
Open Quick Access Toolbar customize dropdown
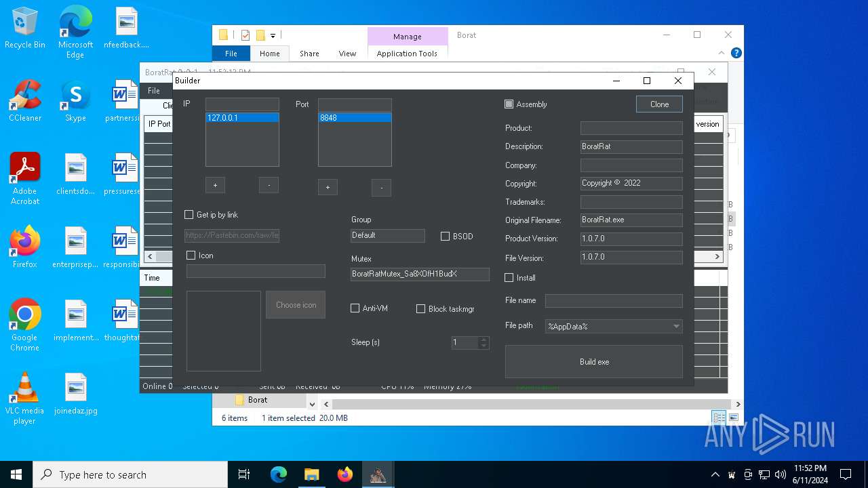point(273,35)
